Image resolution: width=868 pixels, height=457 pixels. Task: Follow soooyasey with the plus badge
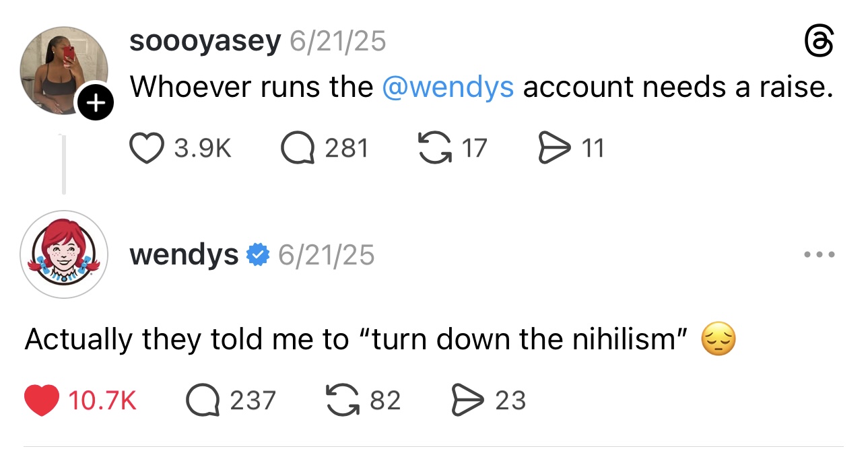coord(96,104)
